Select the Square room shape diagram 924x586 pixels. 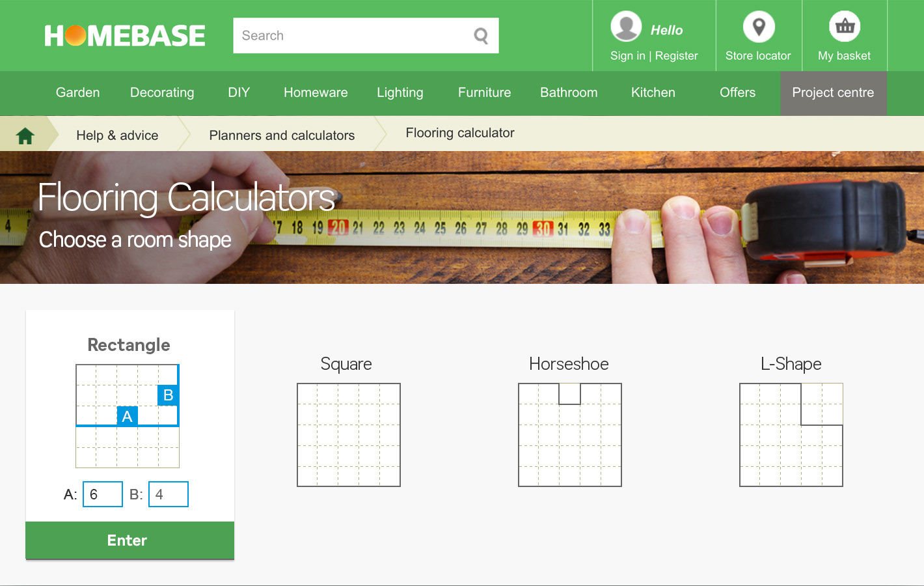point(349,435)
